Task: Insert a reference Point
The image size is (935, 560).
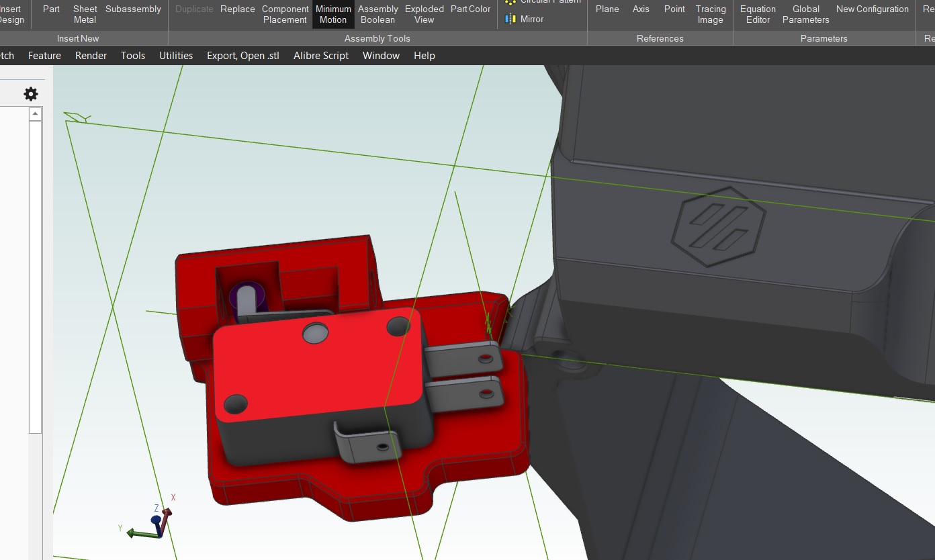Action: (674, 9)
